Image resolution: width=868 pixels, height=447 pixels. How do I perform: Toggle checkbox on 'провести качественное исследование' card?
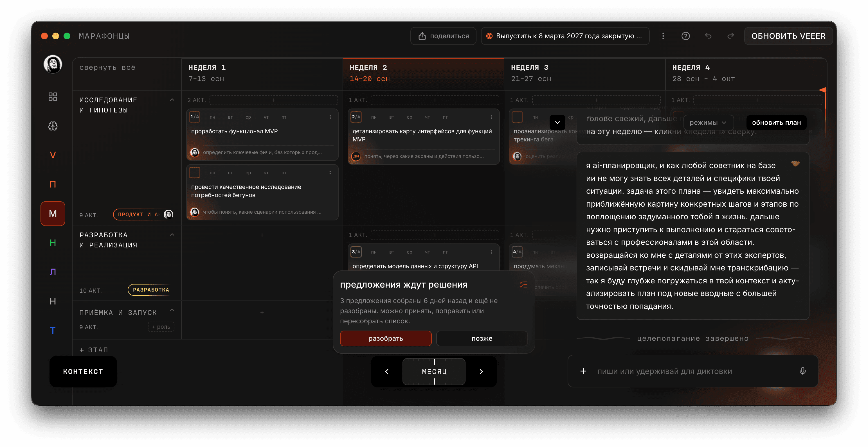tap(195, 172)
